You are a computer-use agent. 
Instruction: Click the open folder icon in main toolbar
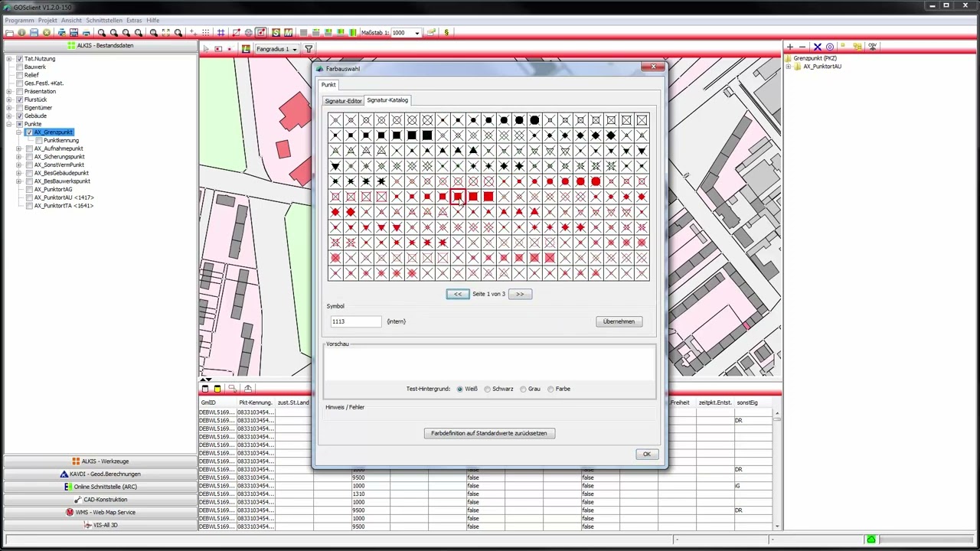click(9, 33)
